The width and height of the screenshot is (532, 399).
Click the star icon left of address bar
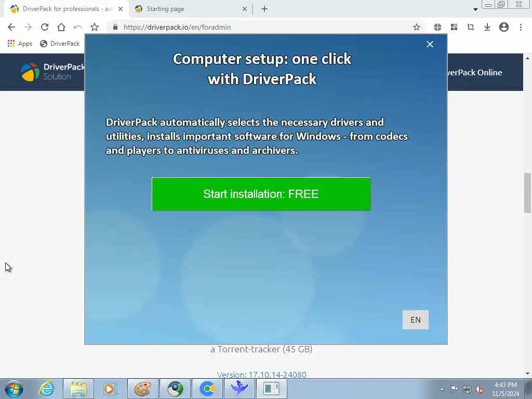(x=95, y=27)
